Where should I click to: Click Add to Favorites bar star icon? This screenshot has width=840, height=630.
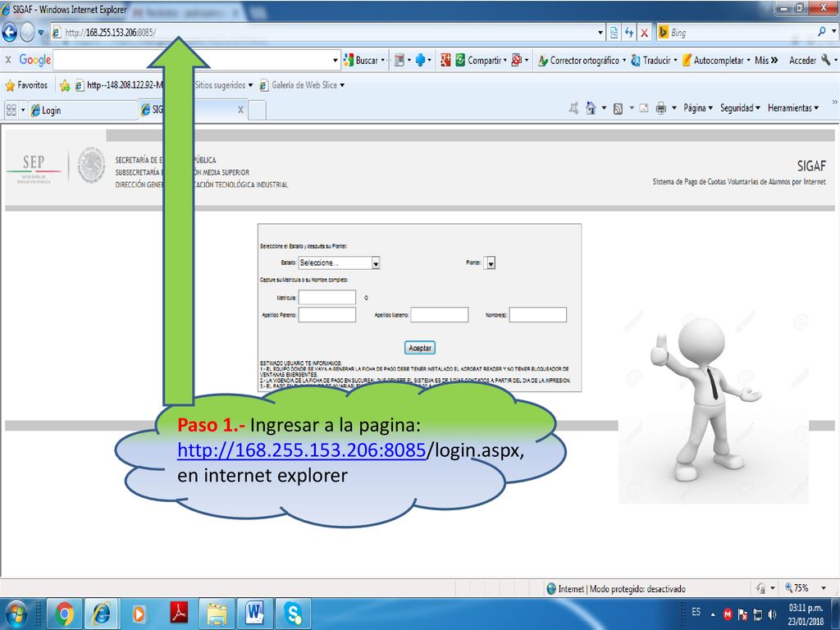[65, 85]
